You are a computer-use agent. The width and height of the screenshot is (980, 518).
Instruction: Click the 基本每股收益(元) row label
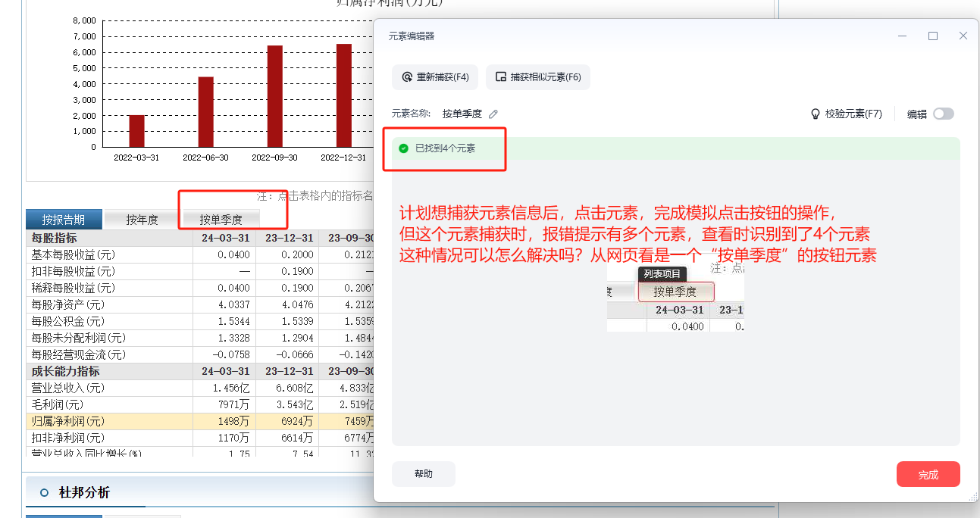point(73,254)
